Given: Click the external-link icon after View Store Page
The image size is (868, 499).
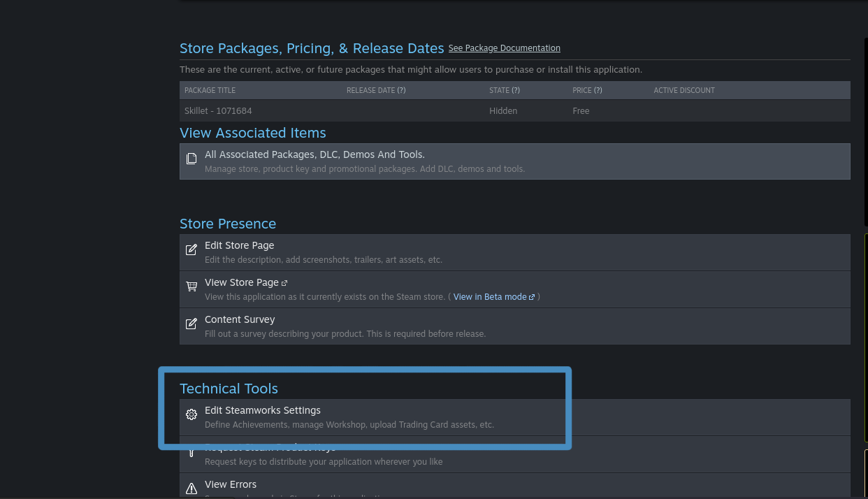Looking at the screenshot, I should [x=284, y=283].
